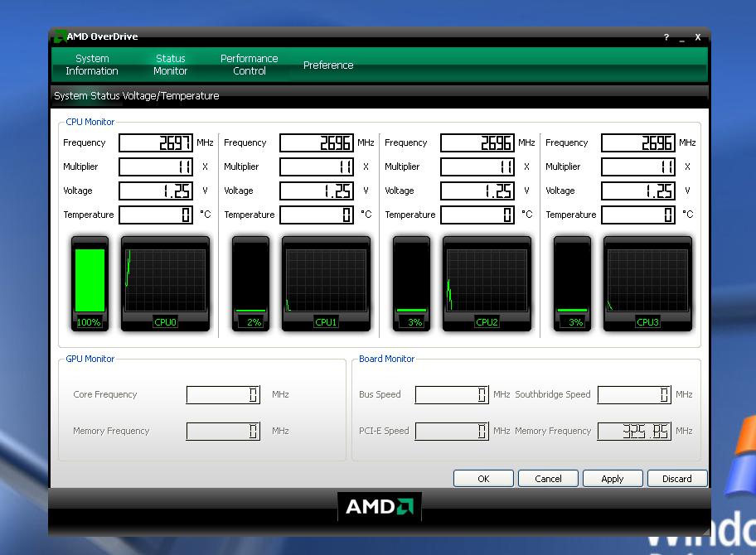
Task: Click the CPU0 voltage field
Action: [156, 191]
